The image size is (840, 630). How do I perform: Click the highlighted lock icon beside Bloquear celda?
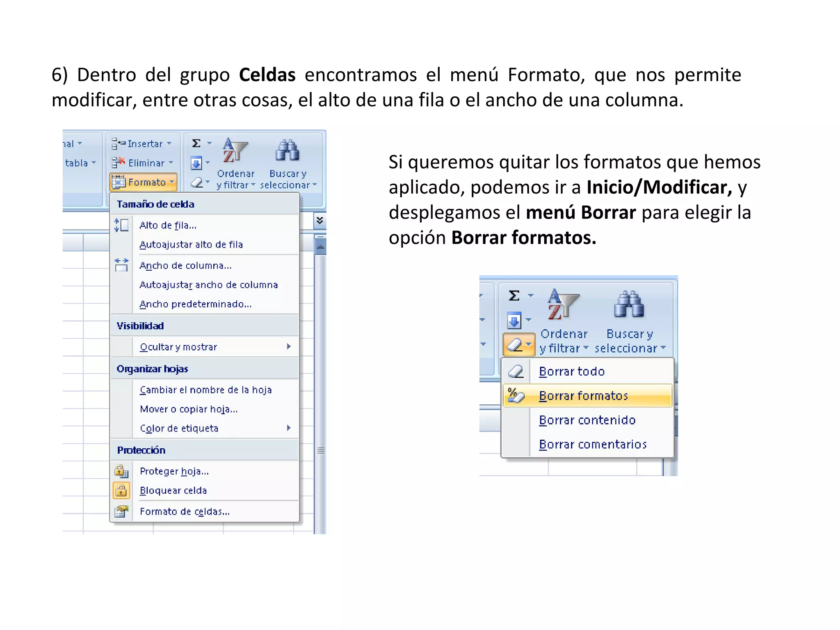(121, 491)
